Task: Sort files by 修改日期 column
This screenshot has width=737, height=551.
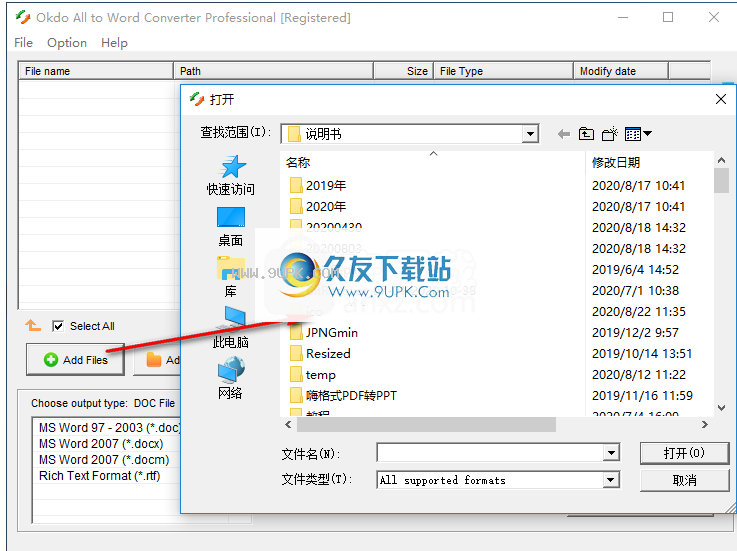Action: 649,163
